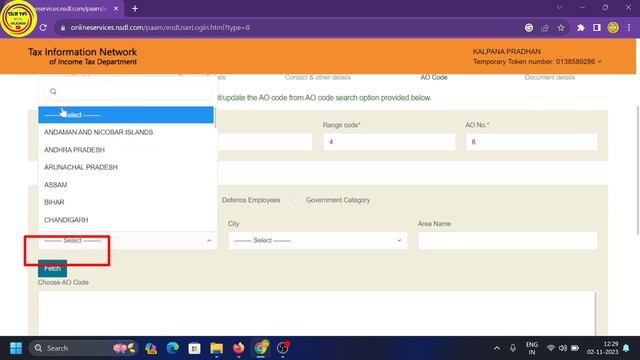Click the Fetch button
Image resolution: width=640 pixels, height=360 pixels.
pyautogui.click(x=52, y=269)
